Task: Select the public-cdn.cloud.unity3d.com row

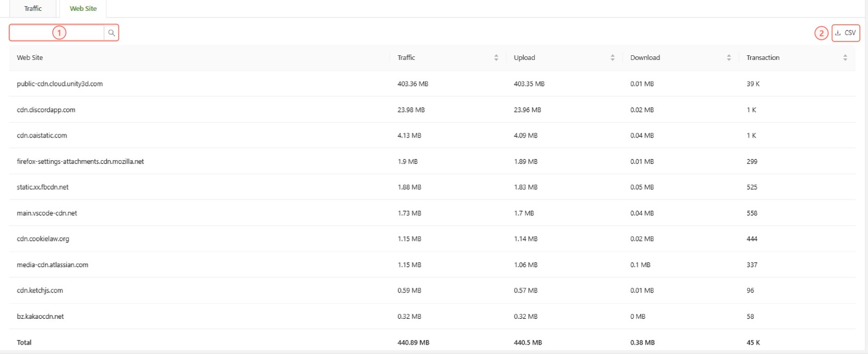Action: (x=59, y=84)
